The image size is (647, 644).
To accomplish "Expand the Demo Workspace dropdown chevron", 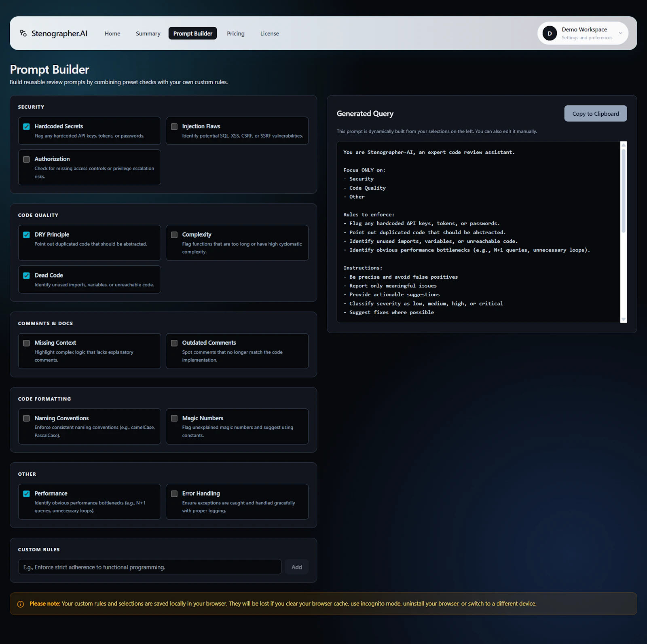I will coord(620,33).
